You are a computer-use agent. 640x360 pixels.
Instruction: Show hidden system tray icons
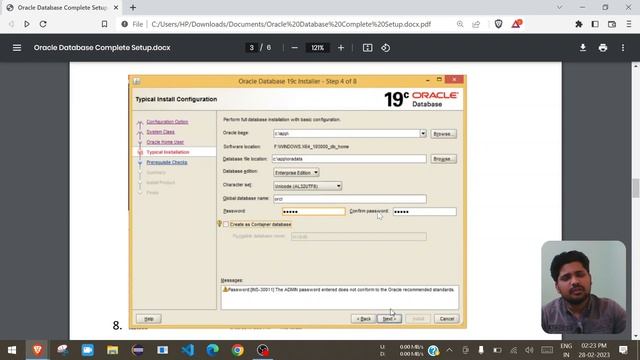coord(449,350)
